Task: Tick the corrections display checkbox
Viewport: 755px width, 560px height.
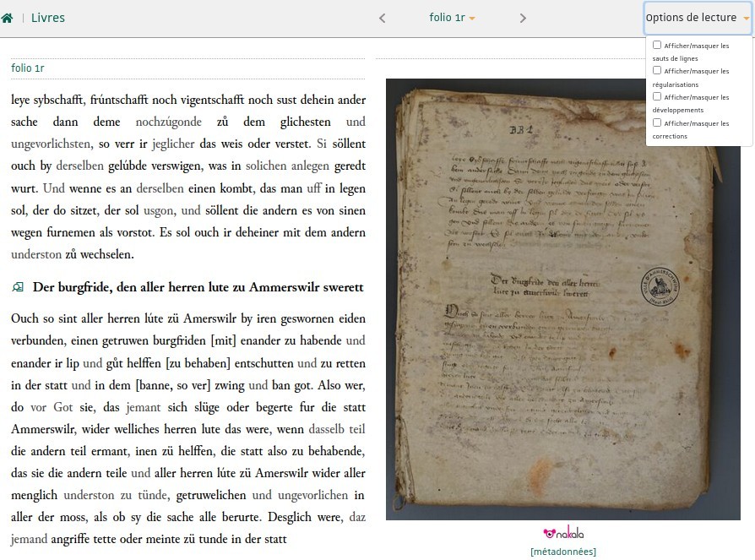Action: [x=657, y=122]
